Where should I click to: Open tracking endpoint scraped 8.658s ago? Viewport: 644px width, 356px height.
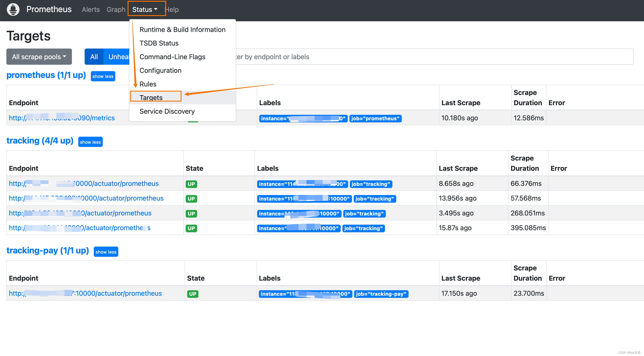coord(84,184)
